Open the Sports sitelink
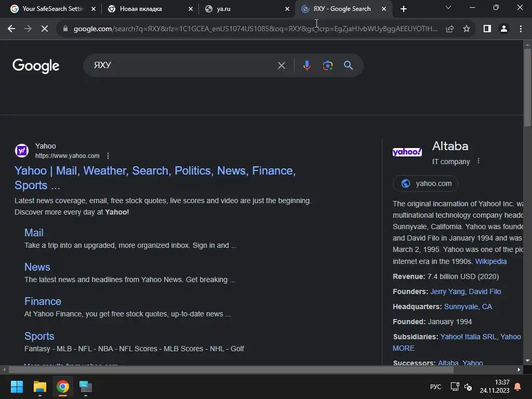532x399 pixels. [39, 336]
